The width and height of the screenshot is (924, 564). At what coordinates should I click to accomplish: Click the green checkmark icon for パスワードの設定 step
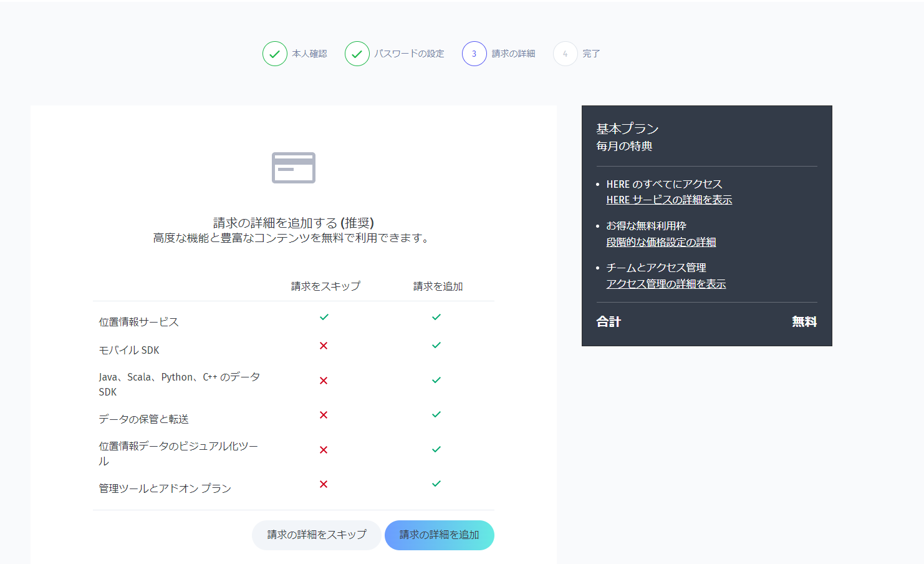tap(357, 54)
